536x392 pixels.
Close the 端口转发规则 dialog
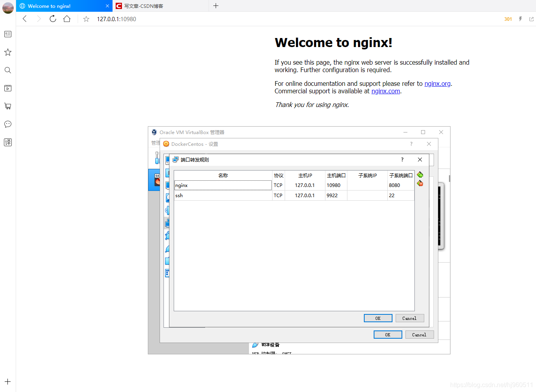pyautogui.click(x=420, y=160)
